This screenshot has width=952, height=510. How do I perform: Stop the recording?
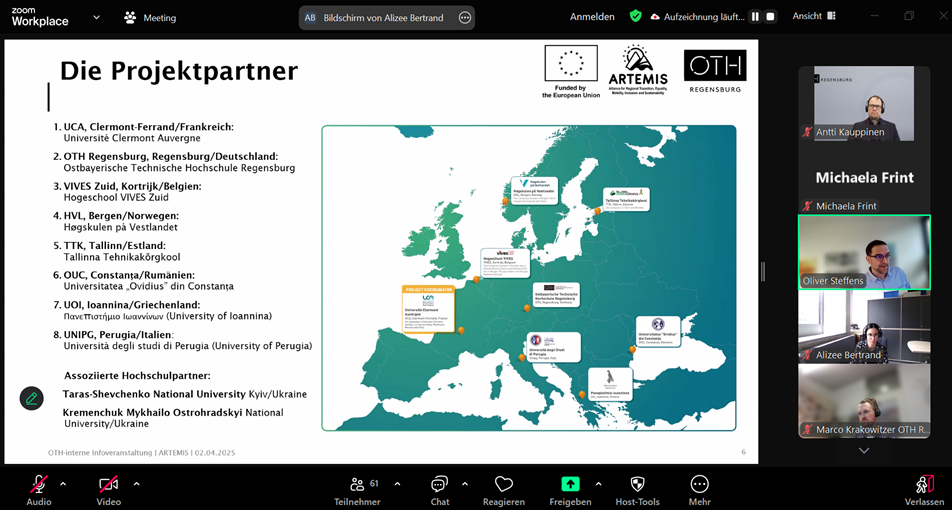[770, 16]
